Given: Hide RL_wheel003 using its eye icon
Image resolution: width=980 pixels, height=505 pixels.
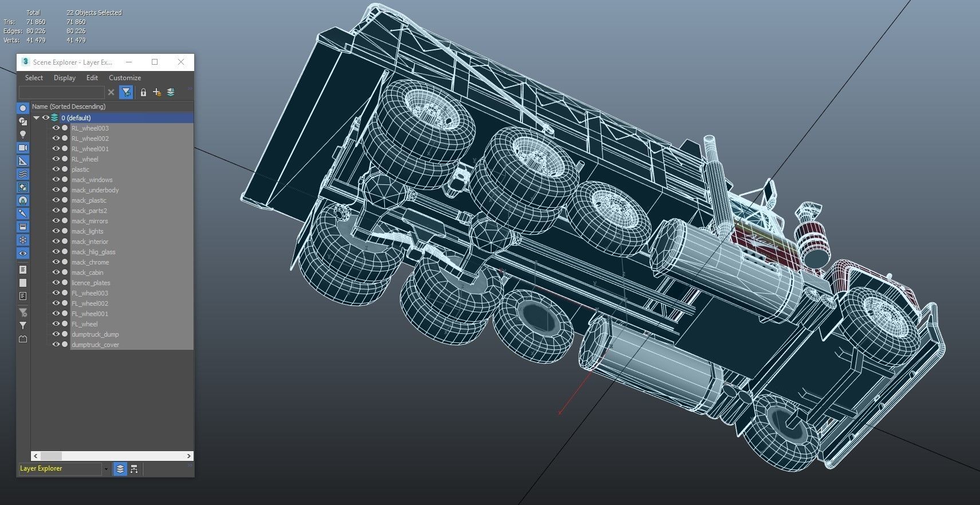Looking at the screenshot, I should (56, 128).
